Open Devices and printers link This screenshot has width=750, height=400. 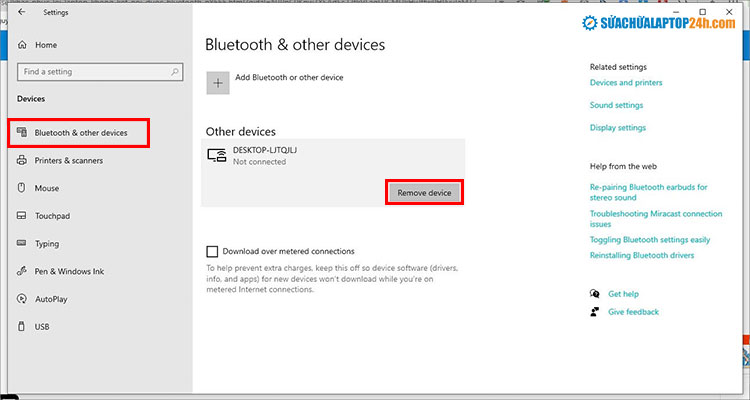(626, 83)
